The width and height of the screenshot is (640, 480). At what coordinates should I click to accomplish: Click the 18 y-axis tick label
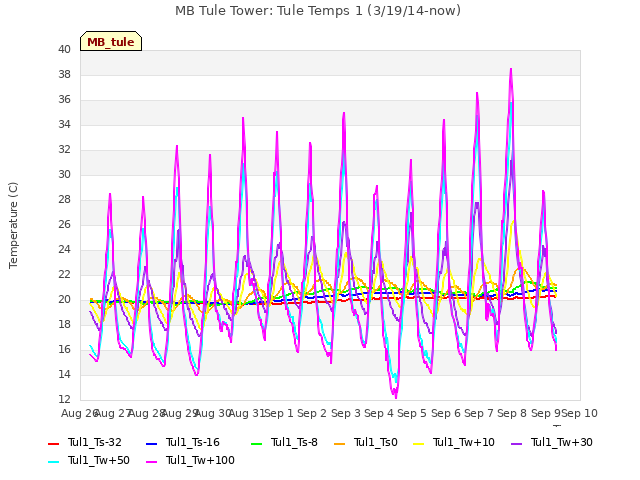pyautogui.click(x=64, y=324)
